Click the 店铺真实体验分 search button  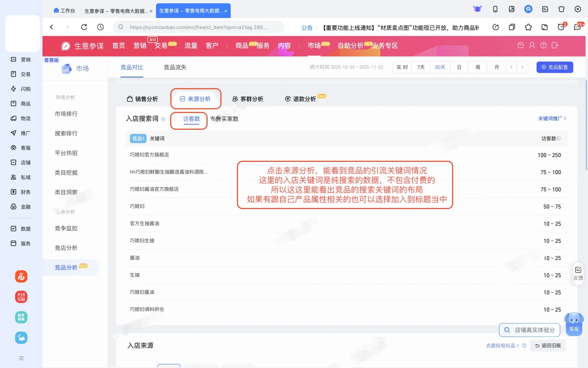[529, 330]
